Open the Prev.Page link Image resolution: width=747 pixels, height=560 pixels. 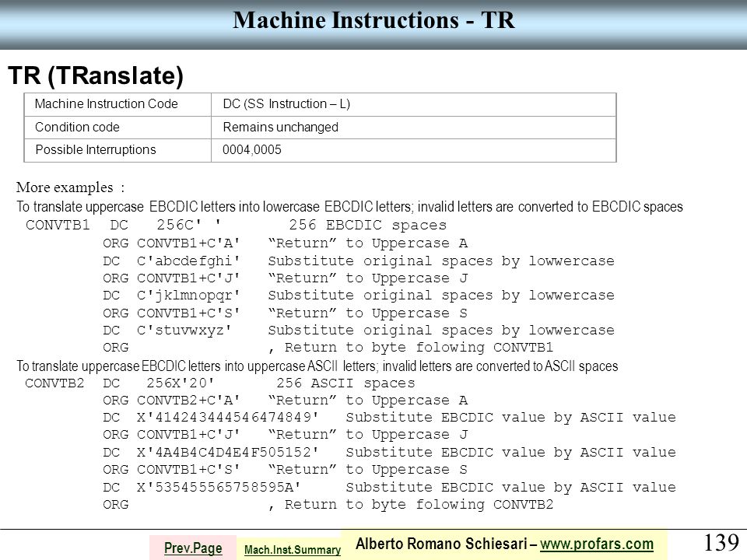(193, 548)
